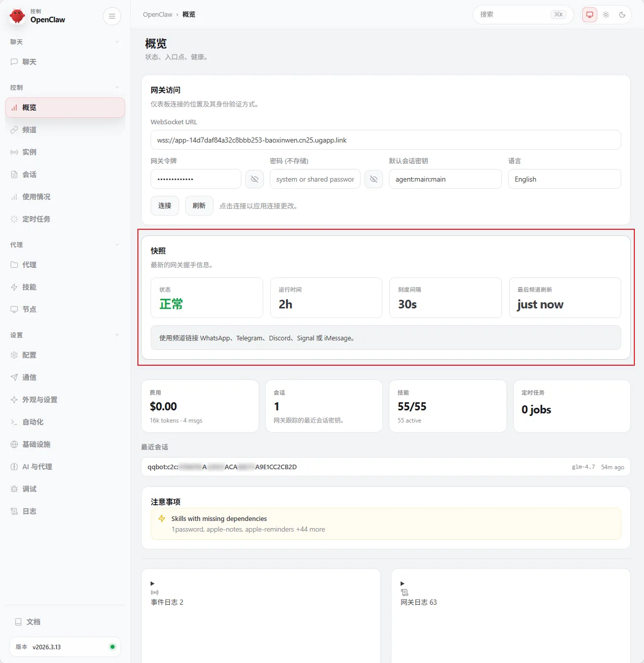Collapse the 聊天 sidebar section
644x663 pixels.
tap(117, 42)
